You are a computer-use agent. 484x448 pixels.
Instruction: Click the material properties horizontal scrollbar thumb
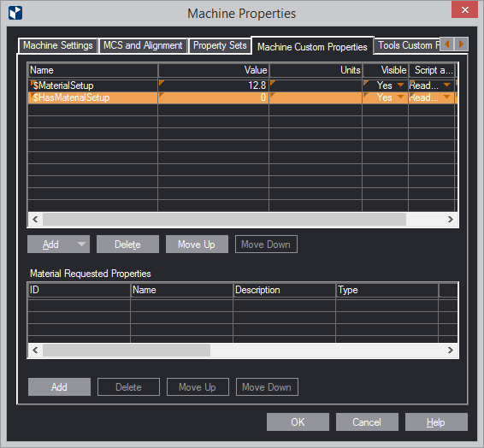127,351
